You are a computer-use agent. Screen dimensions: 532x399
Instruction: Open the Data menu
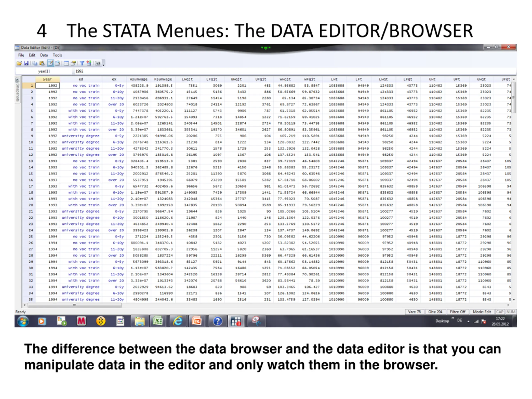coord(44,55)
